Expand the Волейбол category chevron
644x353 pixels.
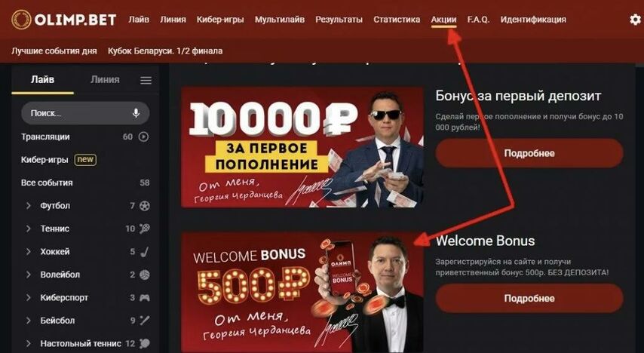tap(29, 275)
